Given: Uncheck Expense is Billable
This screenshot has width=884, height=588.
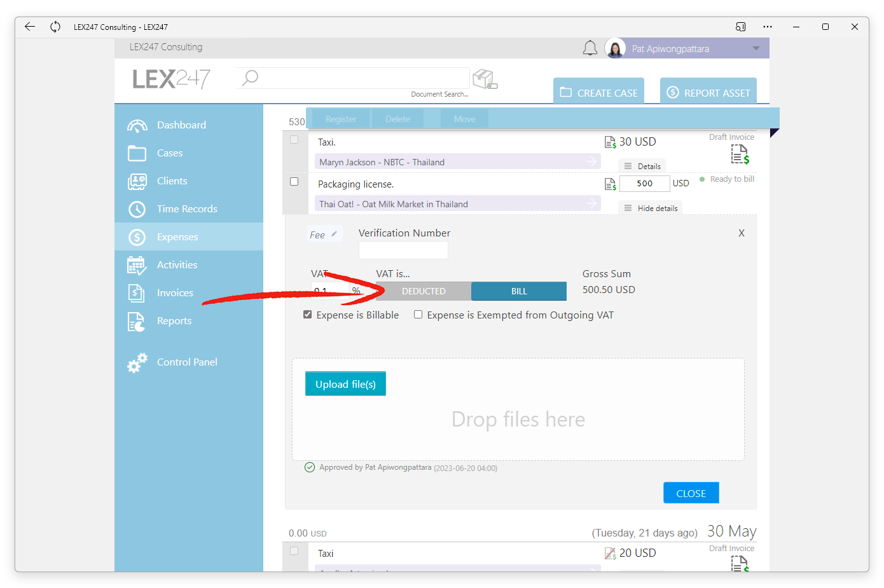Looking at the screenshot, I should [308, 315].
